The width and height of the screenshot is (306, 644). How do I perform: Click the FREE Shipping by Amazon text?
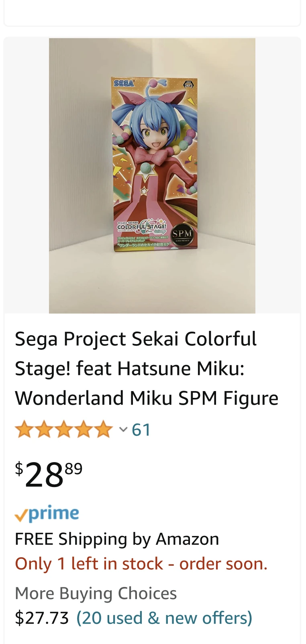(x=117, y=539)
